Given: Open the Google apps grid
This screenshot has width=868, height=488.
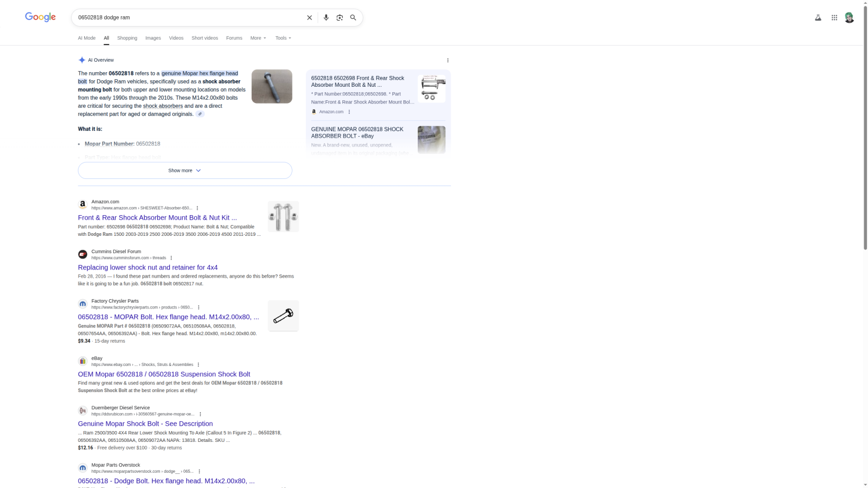Looking at the screenshot, I should (x=834, y=17).
